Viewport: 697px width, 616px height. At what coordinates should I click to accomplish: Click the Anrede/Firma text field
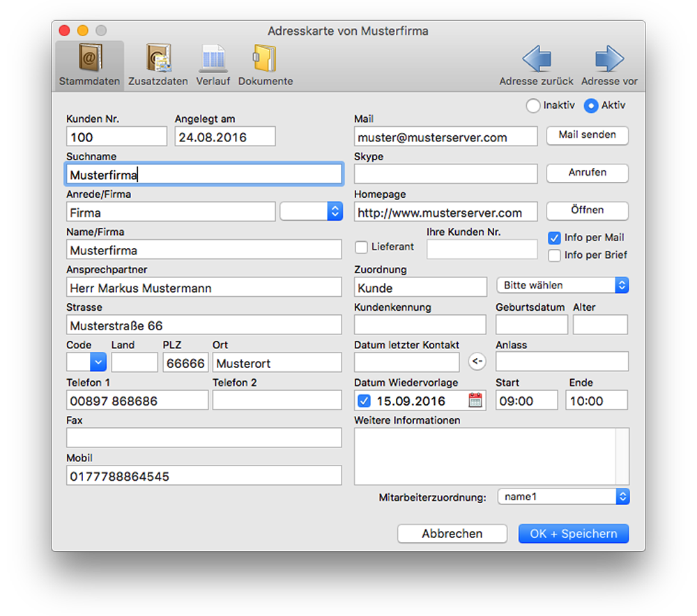[171, 212]
